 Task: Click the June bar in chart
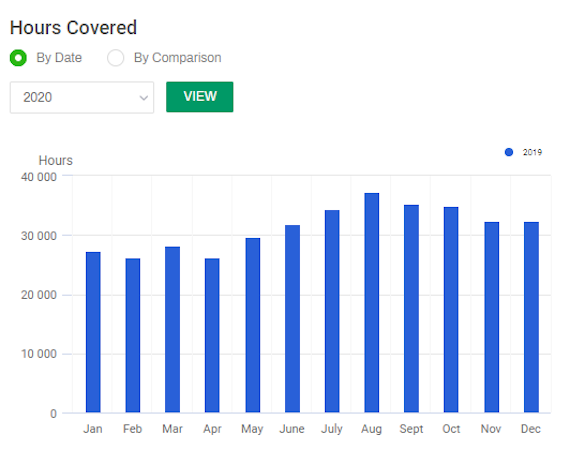click(292, 319)
